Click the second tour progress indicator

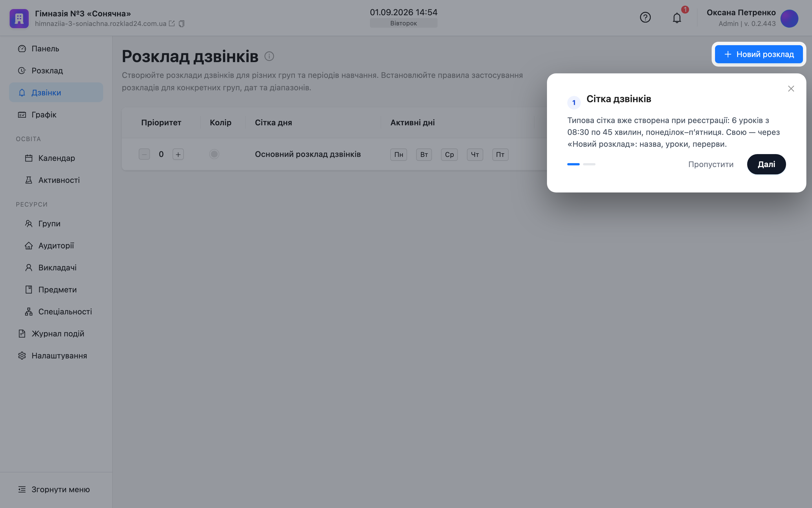[x=589, y=164]
